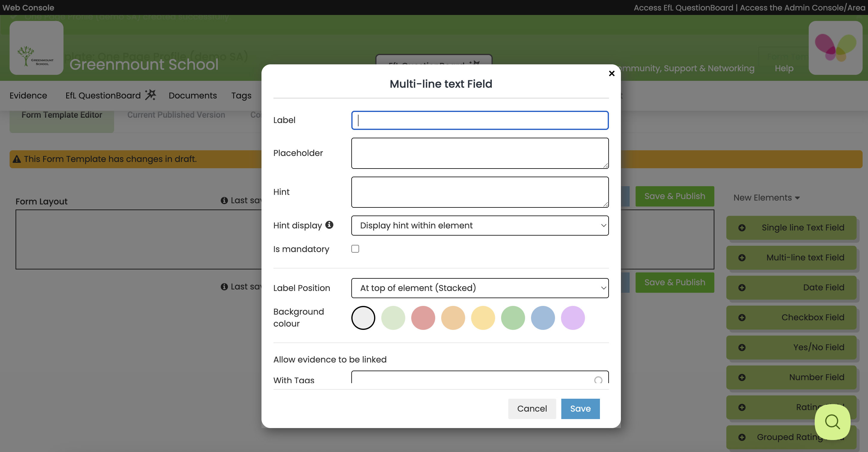Click the warning triangle on the draft banner
The image size is (868, 452).
[16, 159]
